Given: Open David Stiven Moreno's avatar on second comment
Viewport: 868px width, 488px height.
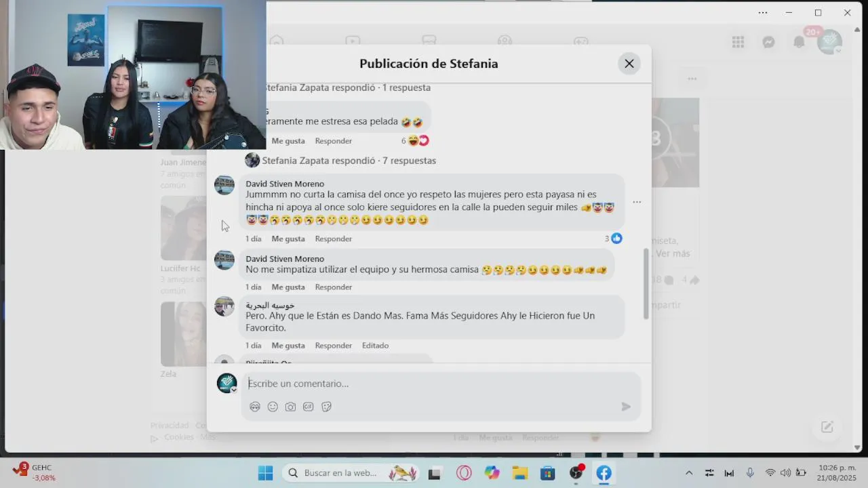Looking at the screenshot, I should click(224, 260).
